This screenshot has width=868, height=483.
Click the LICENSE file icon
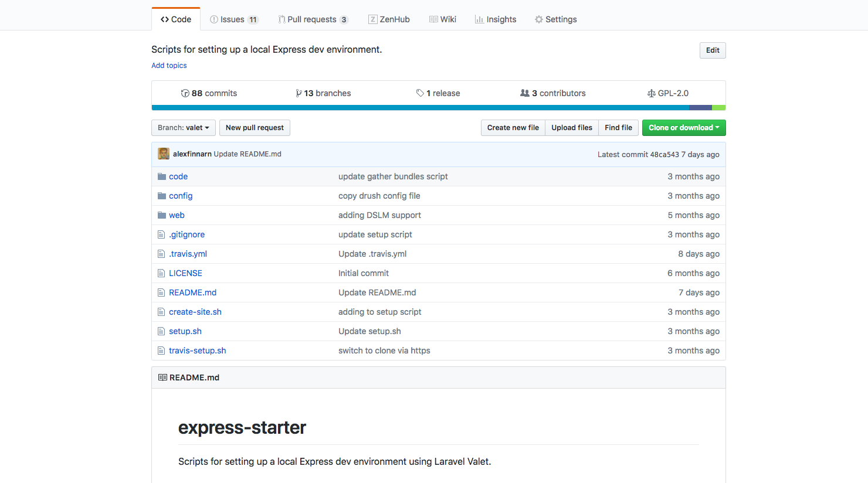coord(161,273)
